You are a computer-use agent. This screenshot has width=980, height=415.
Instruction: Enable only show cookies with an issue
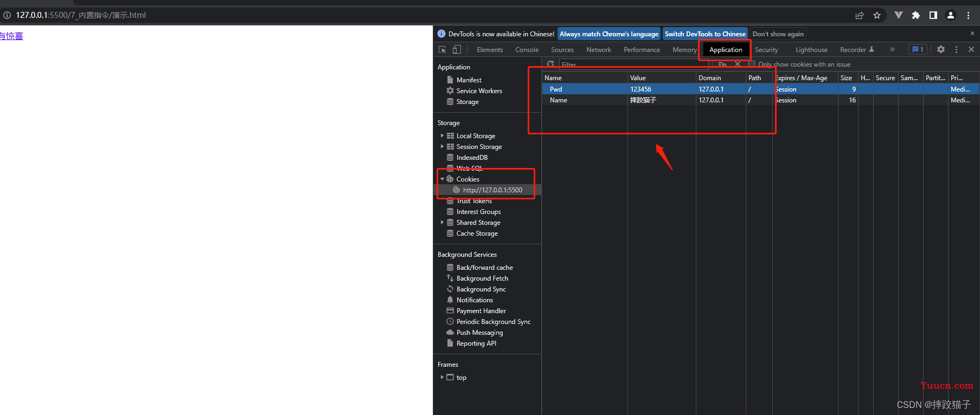pos(752,64)
